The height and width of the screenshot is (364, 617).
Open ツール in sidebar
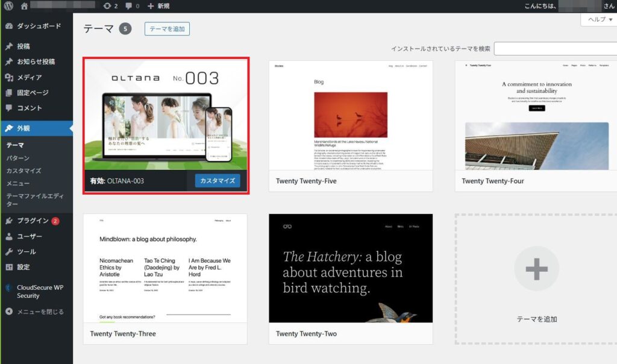37,251
